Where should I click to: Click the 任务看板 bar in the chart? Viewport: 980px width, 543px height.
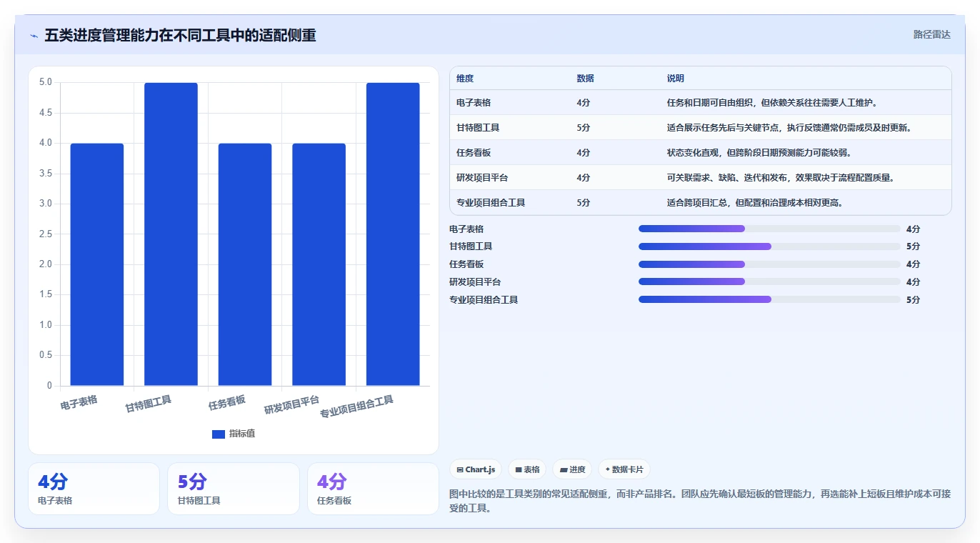coord(245,264)
